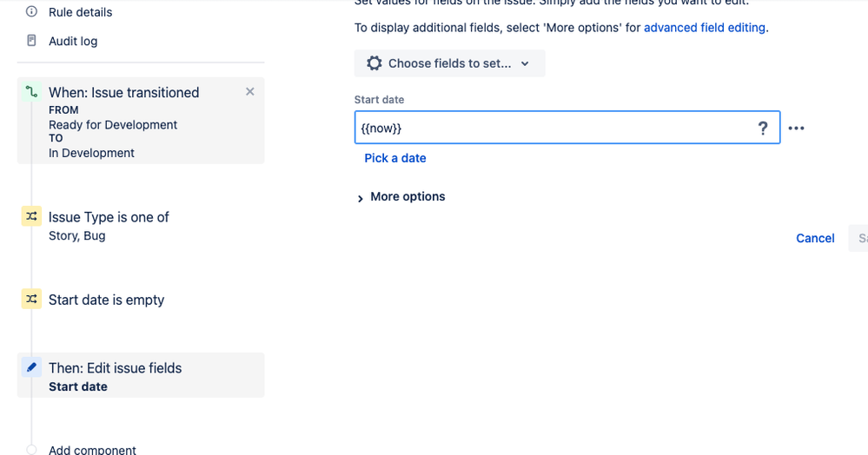Open the Choose fields to set dropdown

(449, 63)
